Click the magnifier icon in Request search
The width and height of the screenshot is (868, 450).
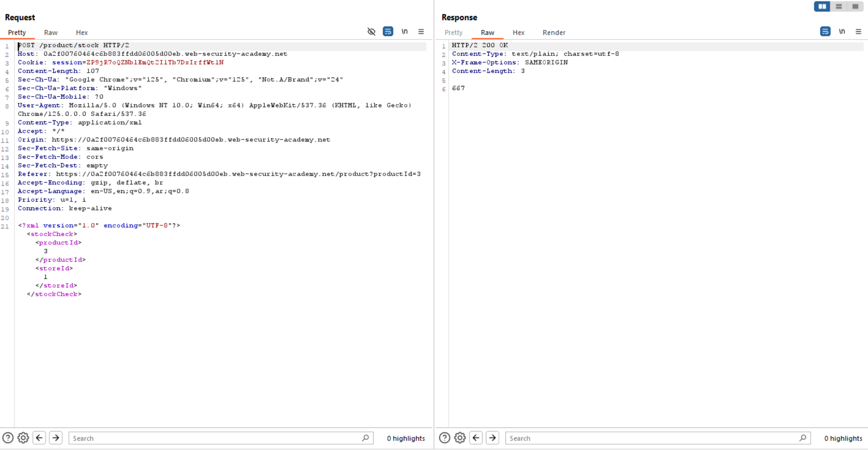point(365,438)
